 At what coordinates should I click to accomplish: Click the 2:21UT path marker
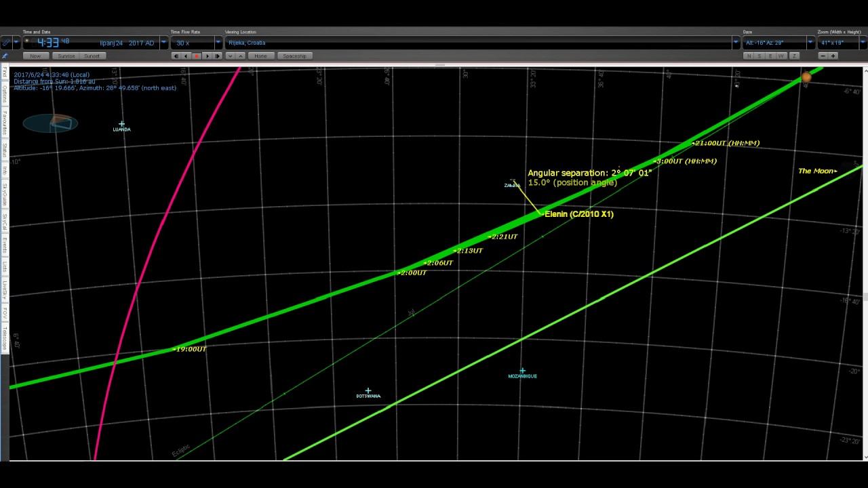(504, 237)
